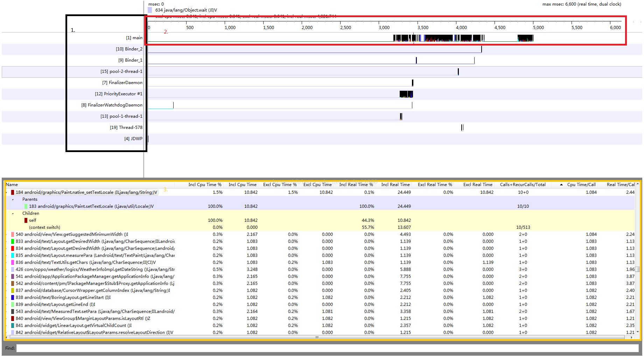
Task: Click the magenta square of 836 TextUtils.getChars
Action: coord(13,262)
